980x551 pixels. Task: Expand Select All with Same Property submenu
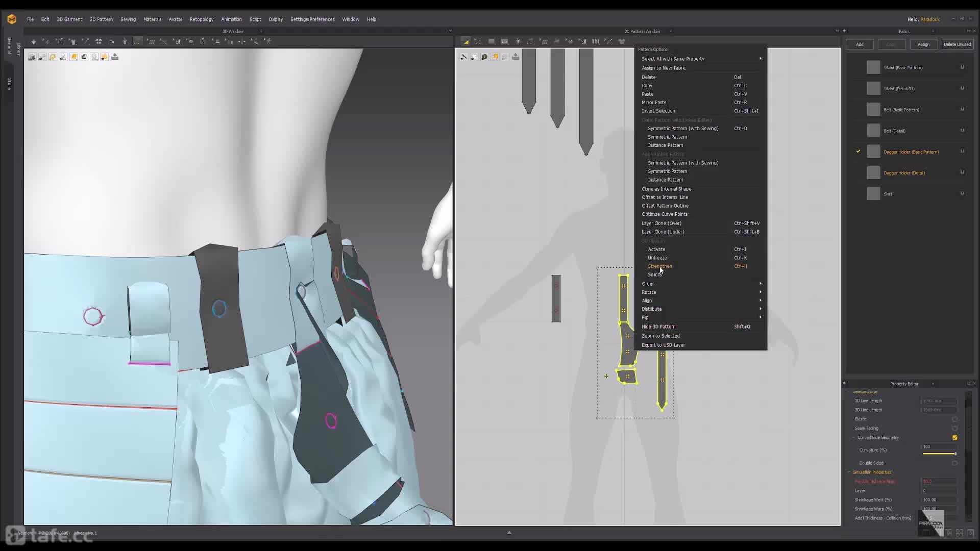(x=700, y=59)
